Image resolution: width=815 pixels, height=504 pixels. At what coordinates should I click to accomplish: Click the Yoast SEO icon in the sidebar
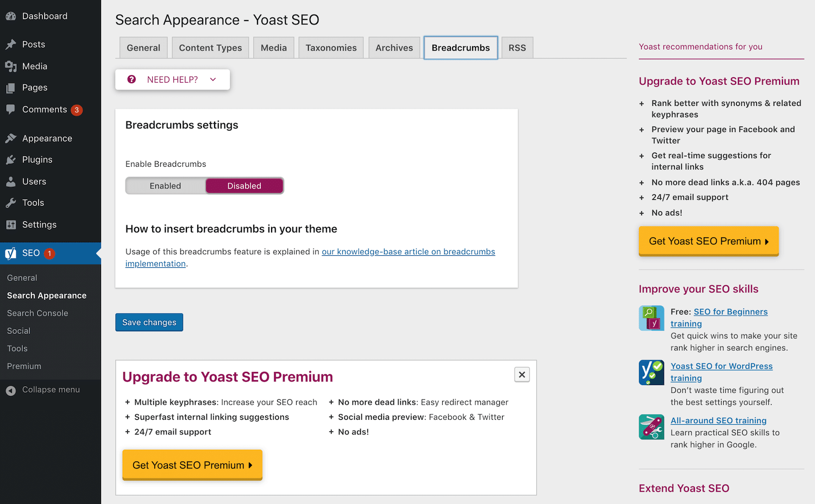coord(10,253)
